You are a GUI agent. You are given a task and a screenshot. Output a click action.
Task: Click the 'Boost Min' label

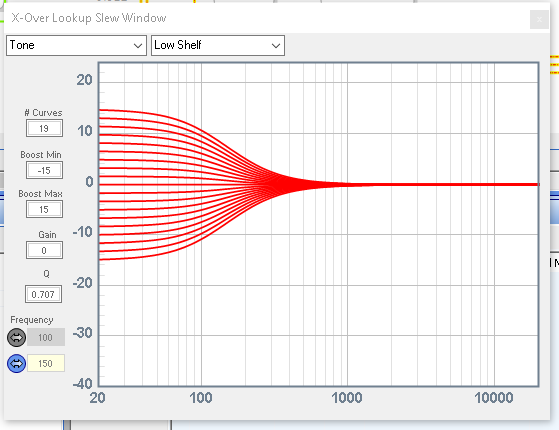tap(41, 155)
